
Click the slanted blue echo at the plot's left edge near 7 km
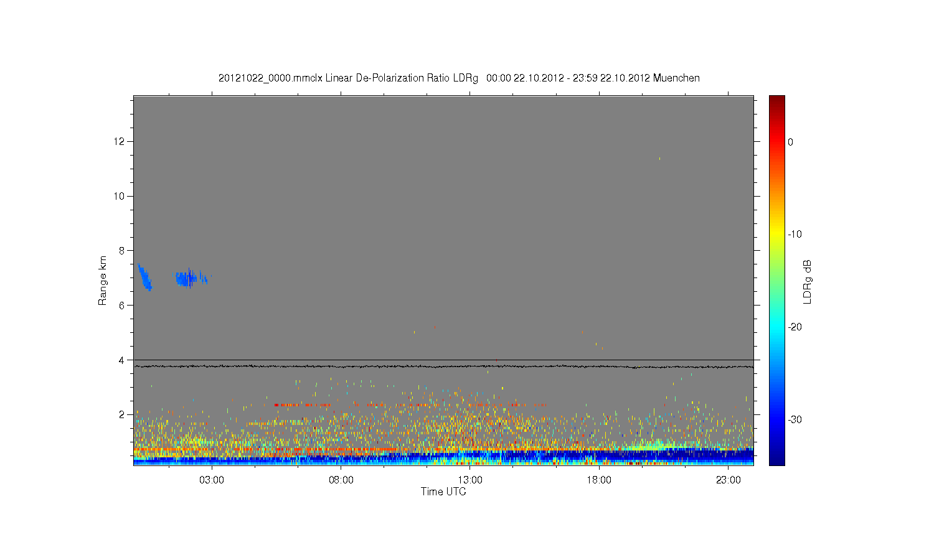145,278
